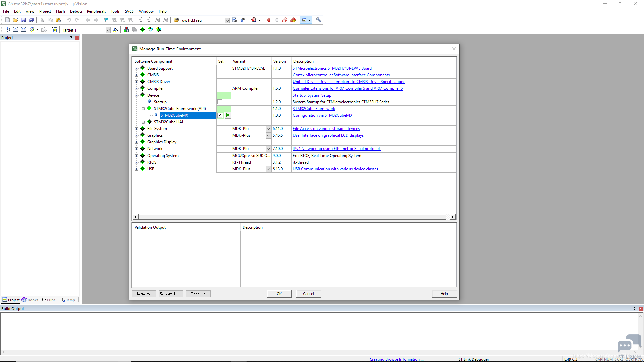Open the USB variant dropdown

pos(268,169)
